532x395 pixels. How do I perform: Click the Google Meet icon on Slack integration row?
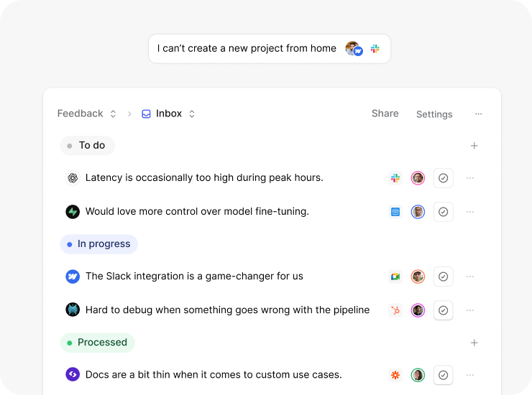395,276
